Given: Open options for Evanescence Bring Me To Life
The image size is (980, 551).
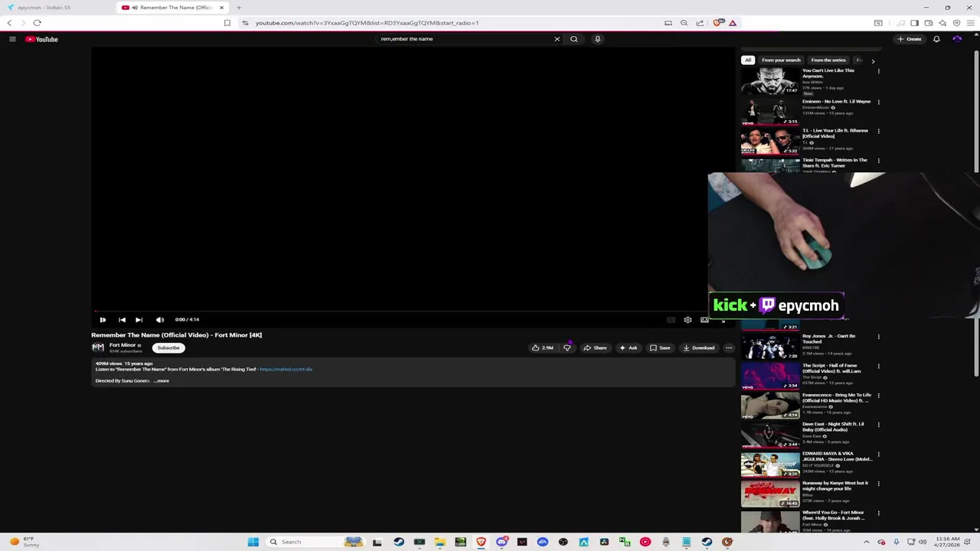Looking at the screenshot, I should click(878, 396).
